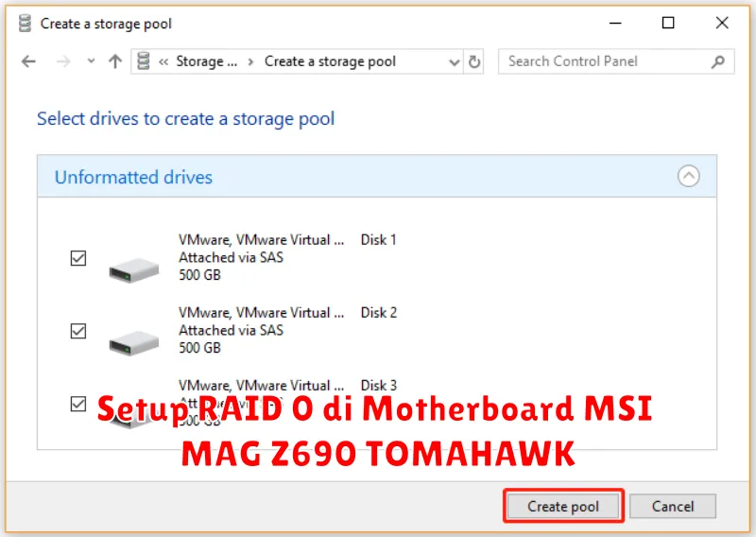This screenshot has height=537, width=756.
Task: Uncheck the Disk 1 checkbox
Action: (78, 258)
